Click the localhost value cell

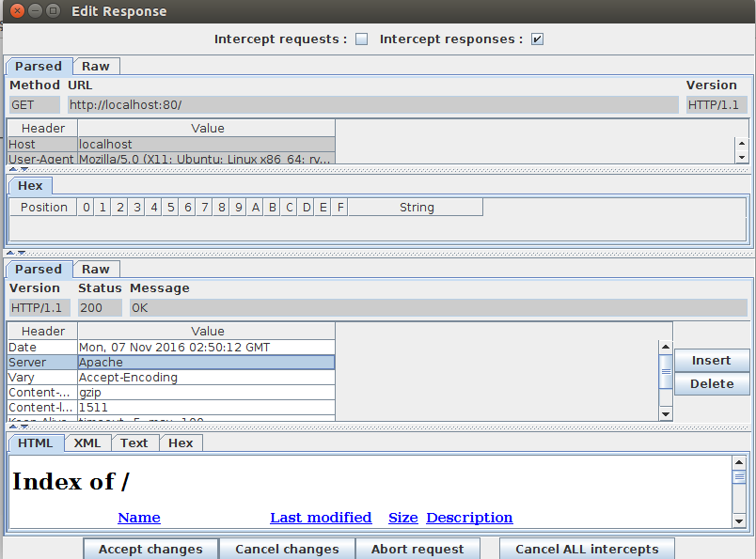[206, 144]
